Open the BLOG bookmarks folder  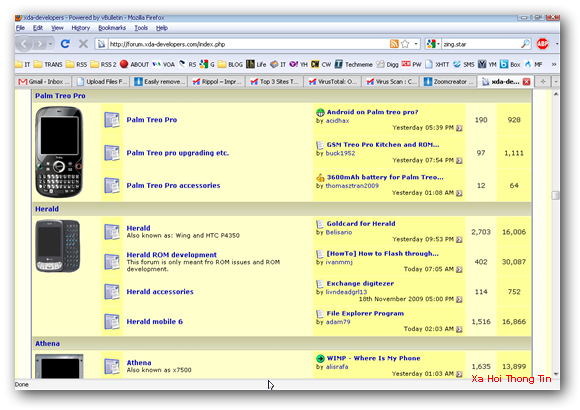click(230, 64)
